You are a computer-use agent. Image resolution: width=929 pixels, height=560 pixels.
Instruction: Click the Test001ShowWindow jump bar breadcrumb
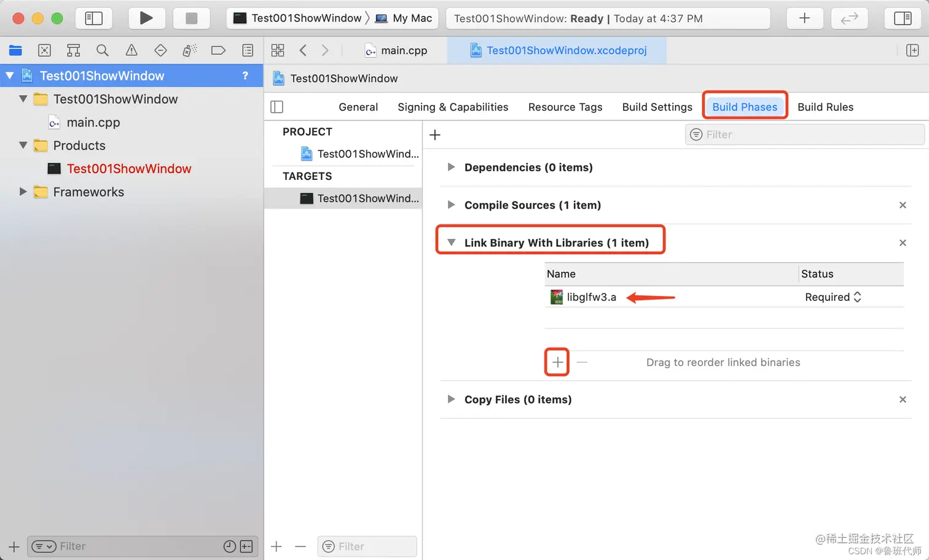(x=335, y=79)
